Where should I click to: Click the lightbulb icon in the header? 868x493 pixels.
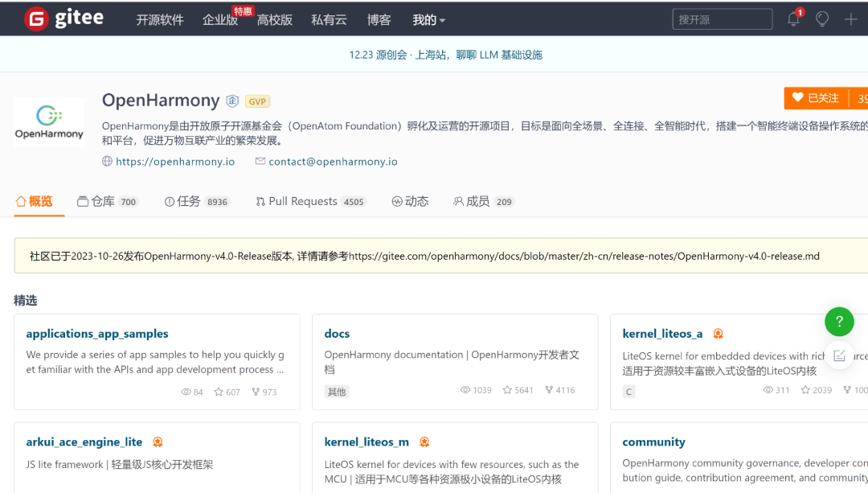coord(822,19)
